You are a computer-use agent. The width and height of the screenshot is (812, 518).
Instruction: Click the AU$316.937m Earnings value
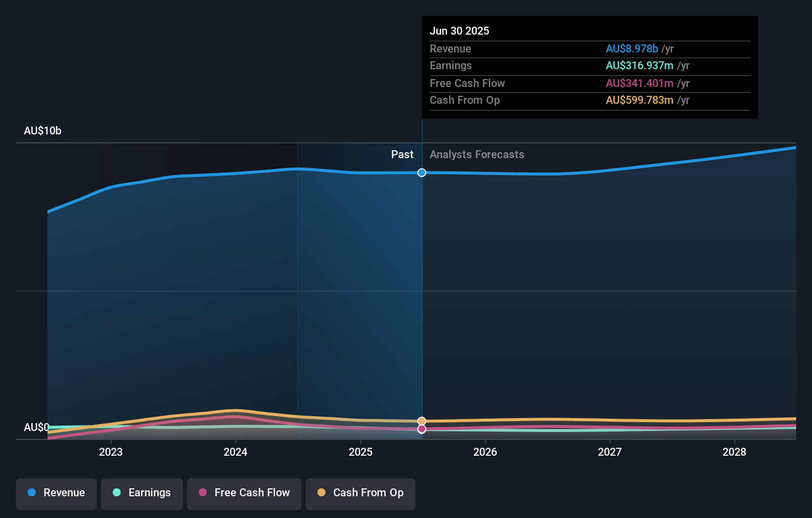(x=640, y=66)
